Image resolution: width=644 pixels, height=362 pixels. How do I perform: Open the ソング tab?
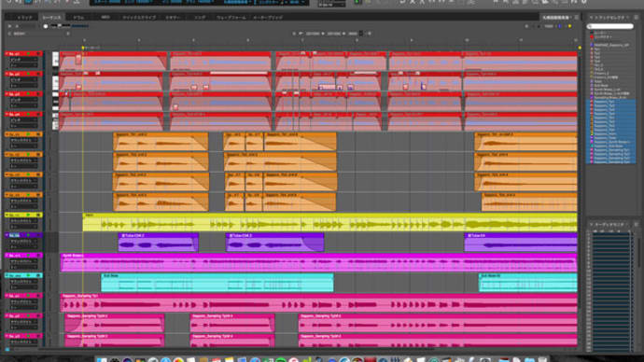coord(200,18)
